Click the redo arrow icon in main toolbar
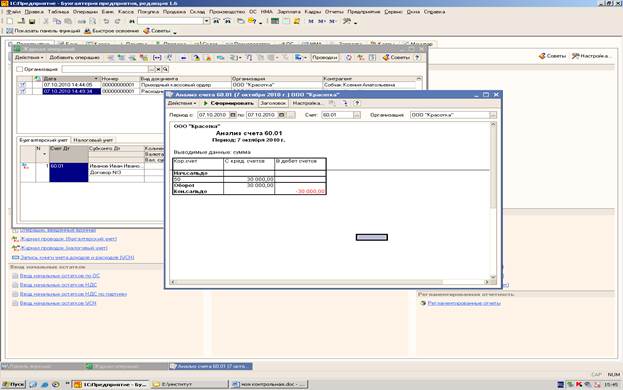The image size is (623, 390). pos(117,21)
